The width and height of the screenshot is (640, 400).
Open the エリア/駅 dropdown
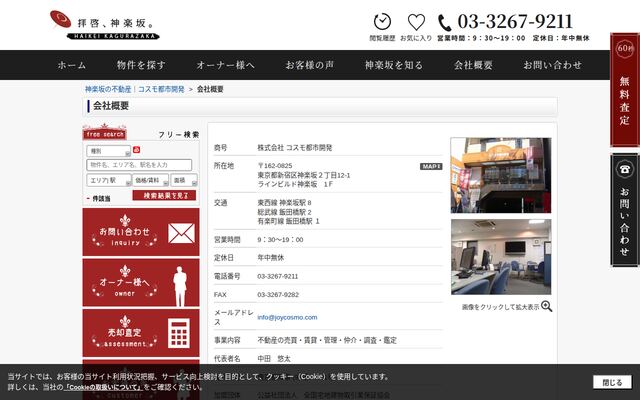109,180
